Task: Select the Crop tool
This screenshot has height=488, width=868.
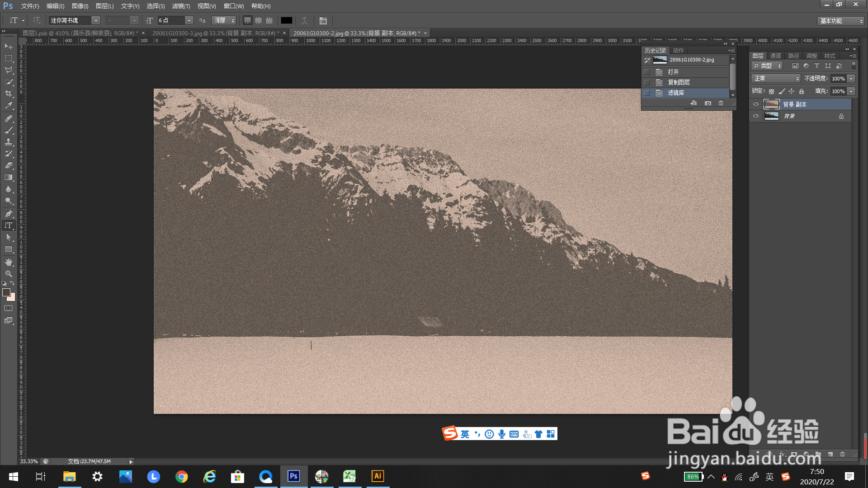Action: [9, 94]
